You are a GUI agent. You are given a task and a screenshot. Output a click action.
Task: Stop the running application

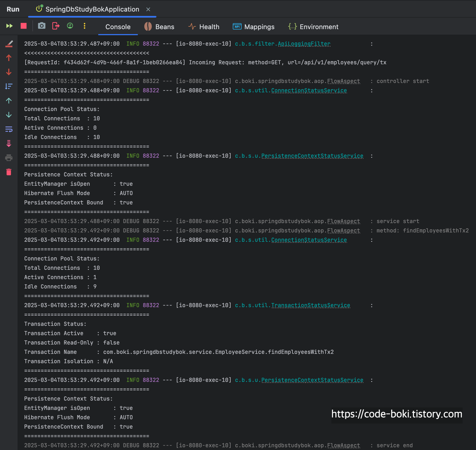click(x=24, y=26)
